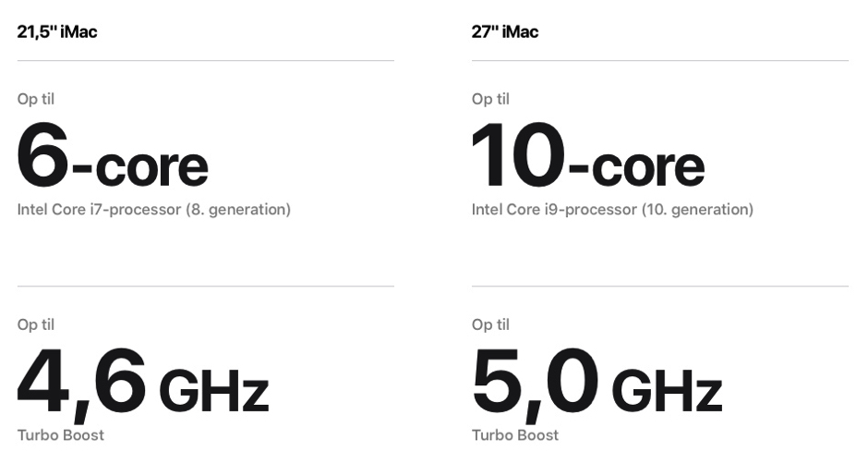Click the divider below the i7-processor text
The height and width of the screenshot is (476, 868).
tap(205, 287)
